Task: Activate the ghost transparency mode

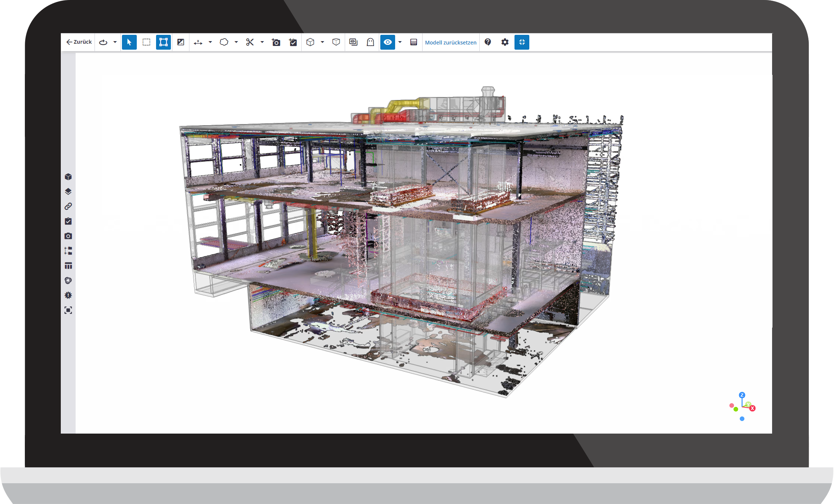Action: click(370, 42)
